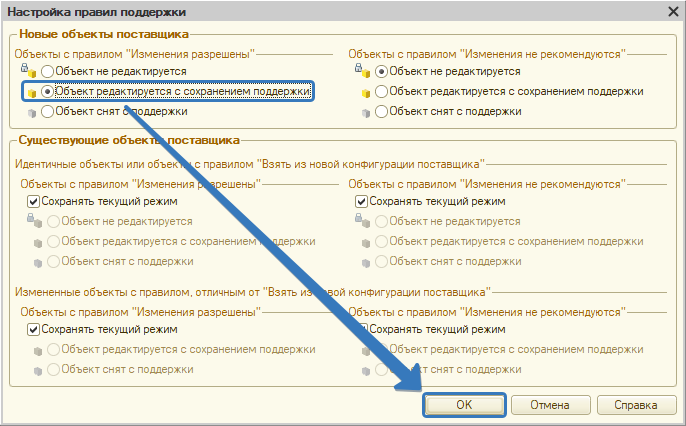686x426 pixels.
Task: Click lock-cube icon in new 'Изменения разрешены' group
Action: tap(32, 71)
